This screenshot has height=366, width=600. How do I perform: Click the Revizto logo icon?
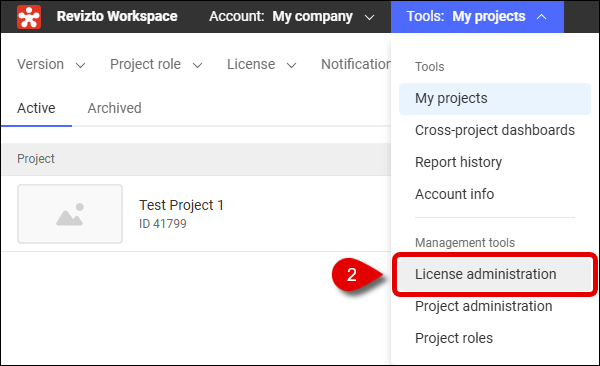click(29, 16)
